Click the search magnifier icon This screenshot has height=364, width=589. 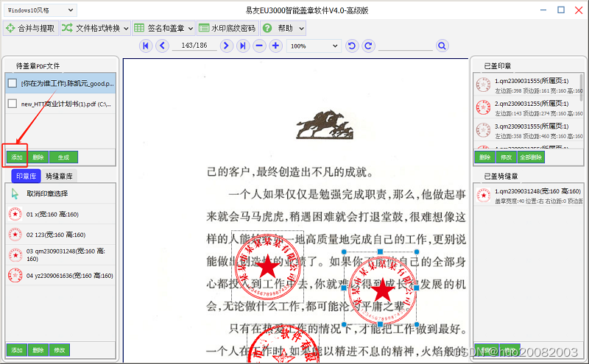click(442, 46)
